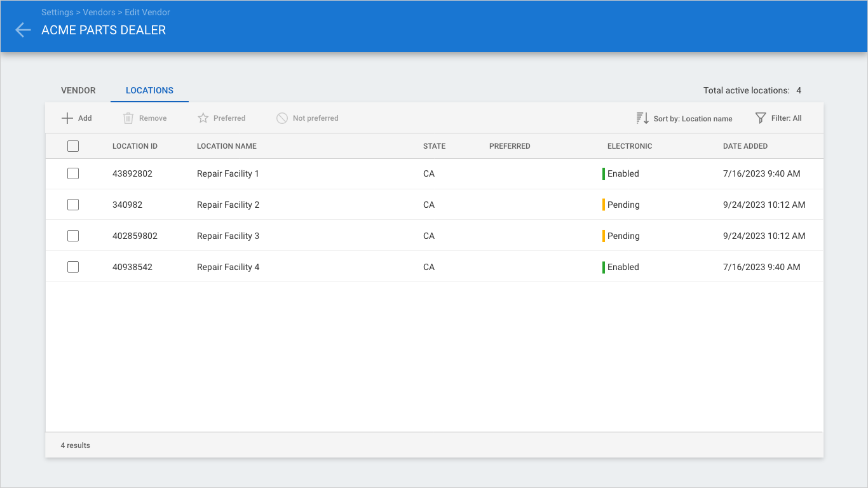Click the CA state cell for Repair Facility 3
This screenshot has width=868, height=488.
(429, 236)
